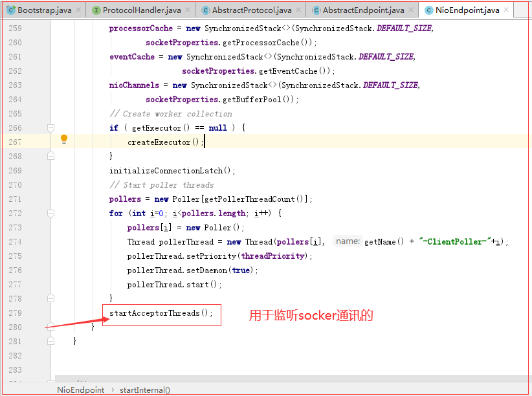The height and width of the screenshot is (396, 532).
Task: Click the 'name:' parameter hint on line 274
Action: [348, 241]
